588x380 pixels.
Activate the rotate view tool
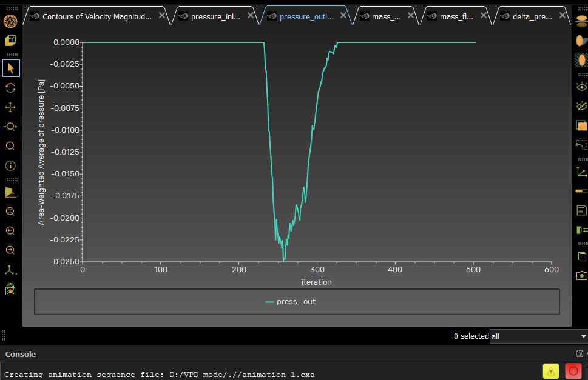10,88
